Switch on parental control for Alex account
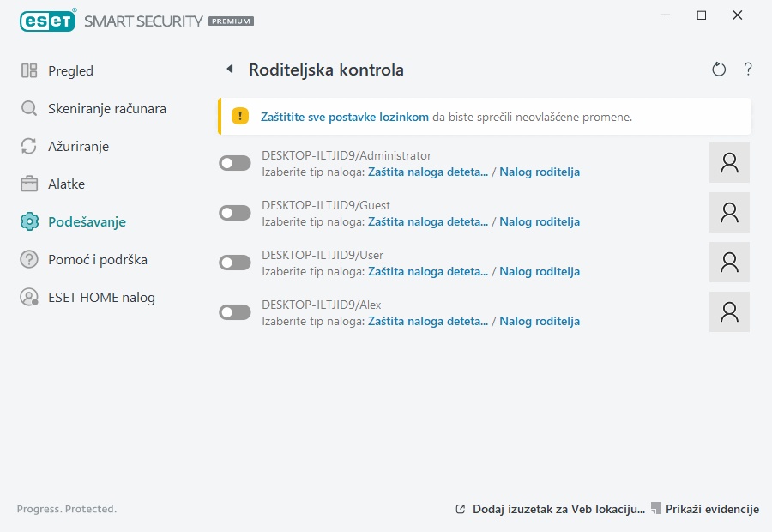772x532 pixels. [235, 312]
